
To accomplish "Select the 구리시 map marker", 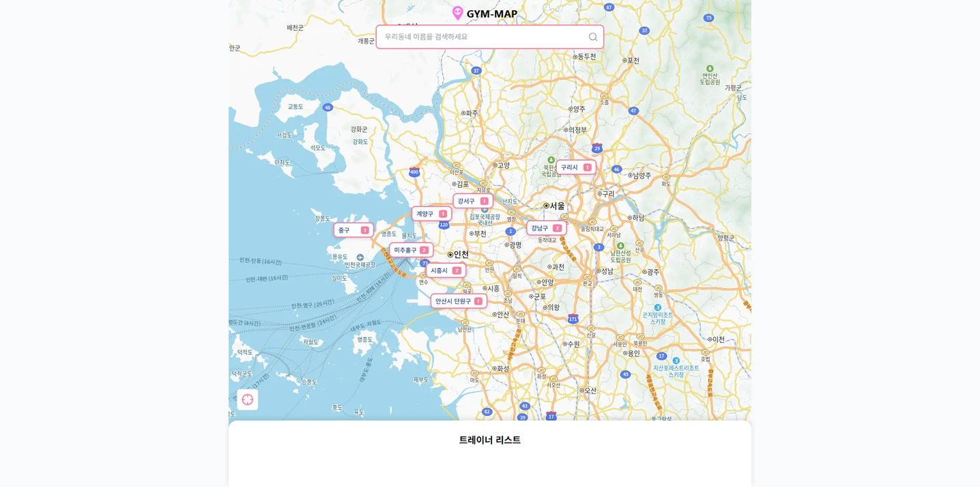I will pyautogui.click(x=571, y=167).
